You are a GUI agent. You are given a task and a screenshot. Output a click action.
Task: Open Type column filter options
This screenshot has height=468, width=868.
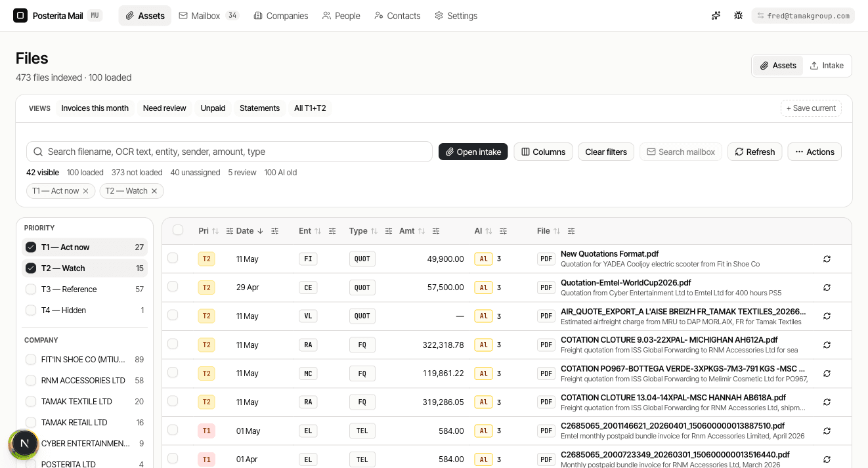[x=389, y=231]
